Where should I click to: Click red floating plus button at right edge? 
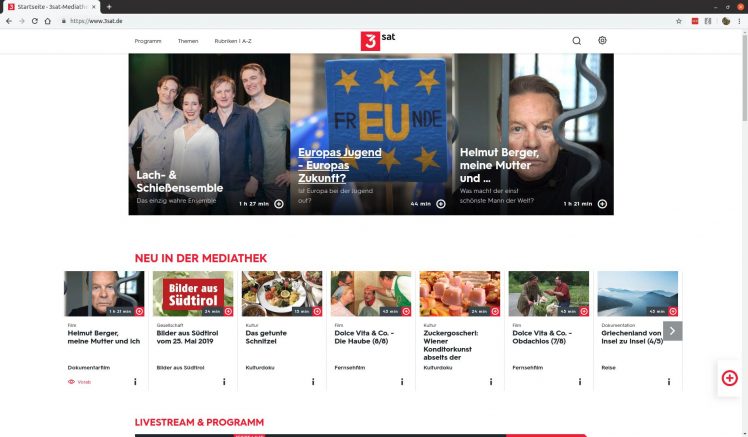tap(729, 377)
